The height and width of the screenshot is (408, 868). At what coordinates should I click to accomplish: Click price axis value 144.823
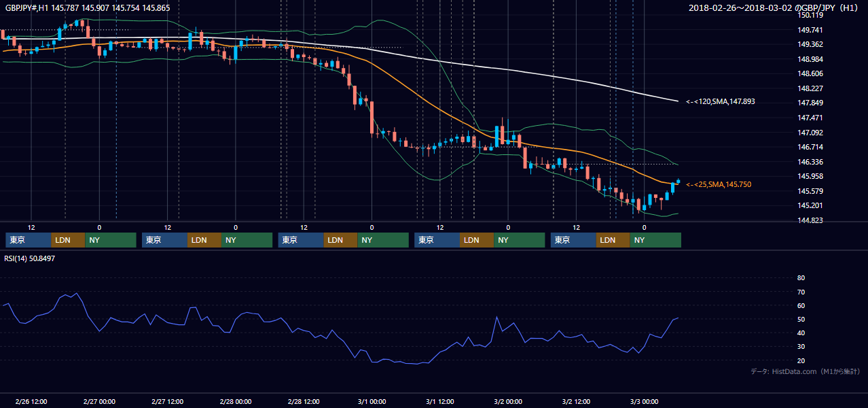point(810,220)
